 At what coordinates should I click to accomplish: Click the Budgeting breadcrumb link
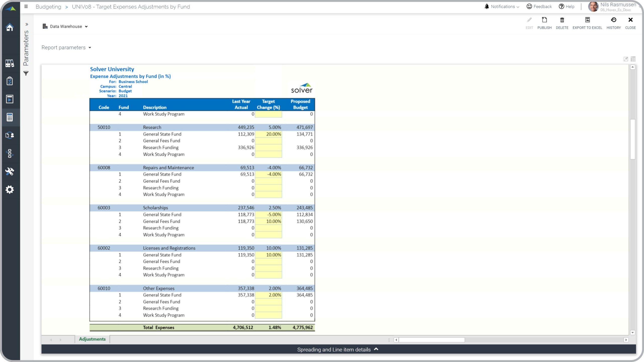click(48, 7)
